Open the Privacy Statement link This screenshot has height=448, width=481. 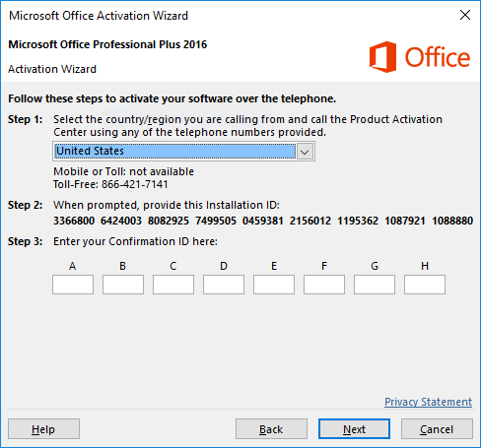(x=428, y=402)
